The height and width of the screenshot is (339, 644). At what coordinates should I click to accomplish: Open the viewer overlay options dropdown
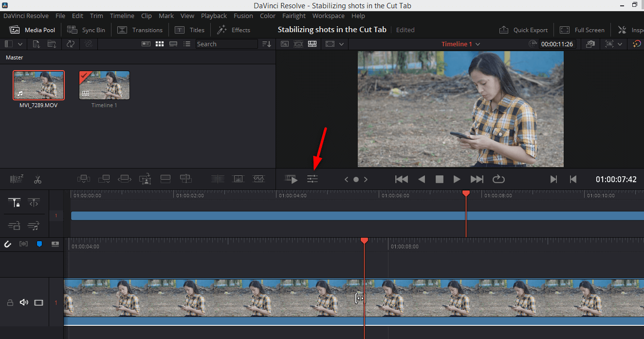pos(620,44)
